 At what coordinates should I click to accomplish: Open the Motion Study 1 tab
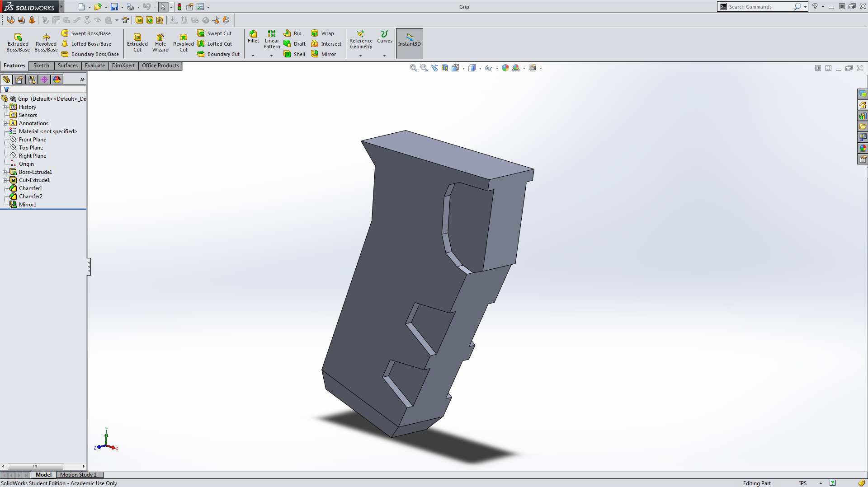click(x=78, y=475)
